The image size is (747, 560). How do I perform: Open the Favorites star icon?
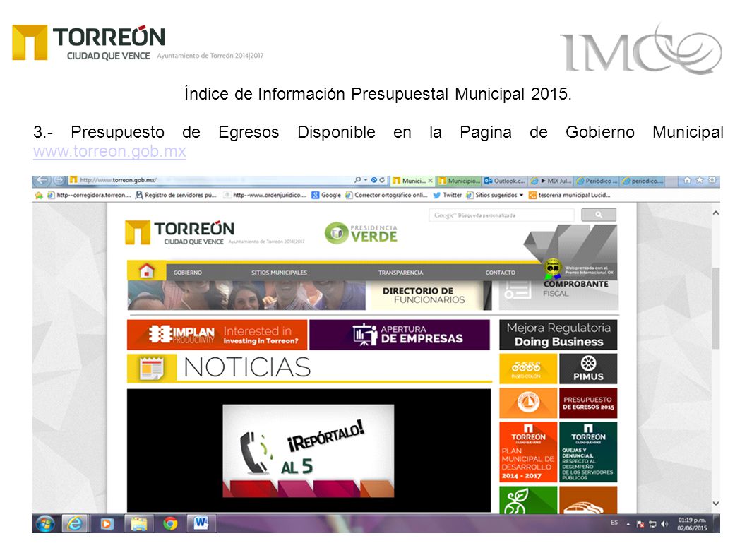700,180
